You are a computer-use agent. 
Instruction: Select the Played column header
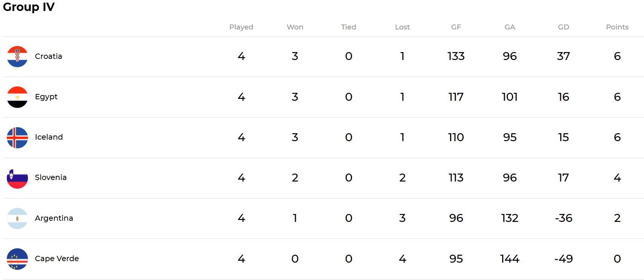click(x=241, y=27)
